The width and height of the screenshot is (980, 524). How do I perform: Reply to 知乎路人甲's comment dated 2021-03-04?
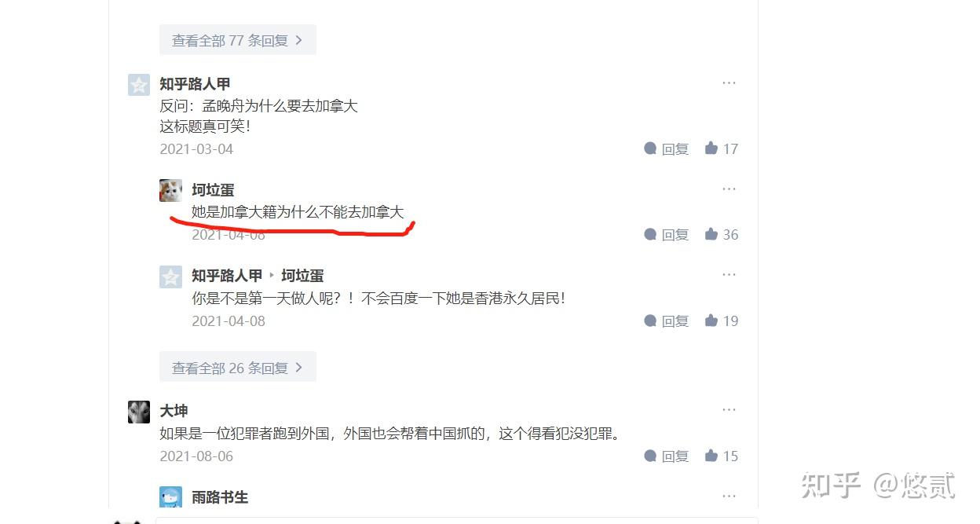[x=666, y=148]
